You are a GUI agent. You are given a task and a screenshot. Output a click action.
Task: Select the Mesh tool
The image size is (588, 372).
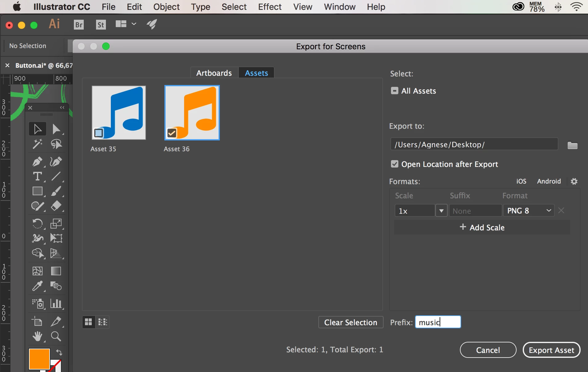pos(38,271)
